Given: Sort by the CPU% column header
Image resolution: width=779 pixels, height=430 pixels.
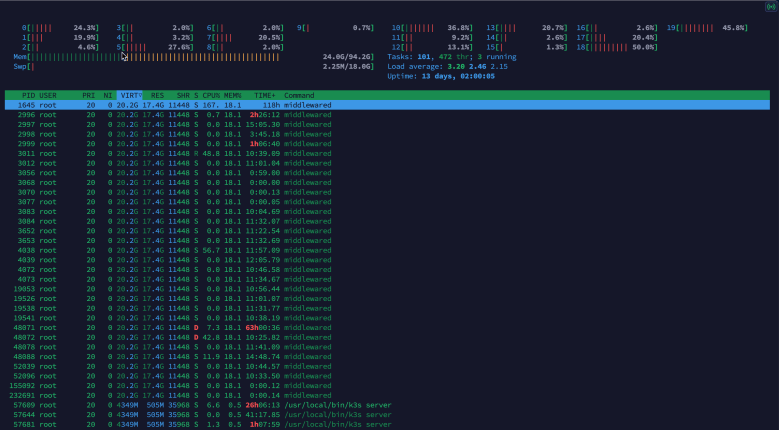Looking at the screenshot, I should pos(209,95).
